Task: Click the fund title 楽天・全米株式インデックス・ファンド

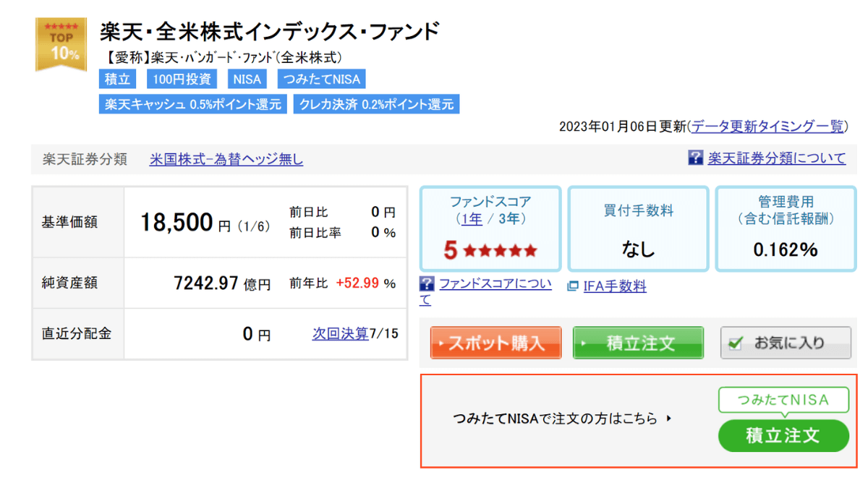Action: tap(270, 32)
